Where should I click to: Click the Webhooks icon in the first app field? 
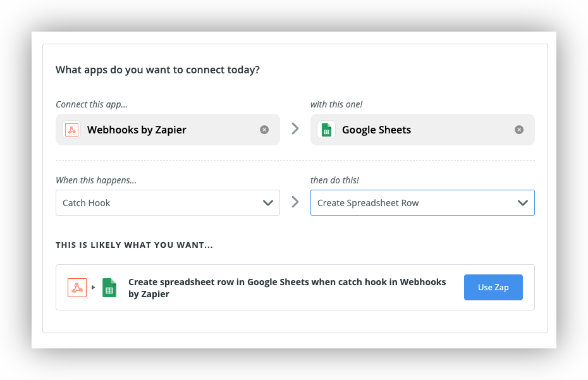click(x=72, y=130)
